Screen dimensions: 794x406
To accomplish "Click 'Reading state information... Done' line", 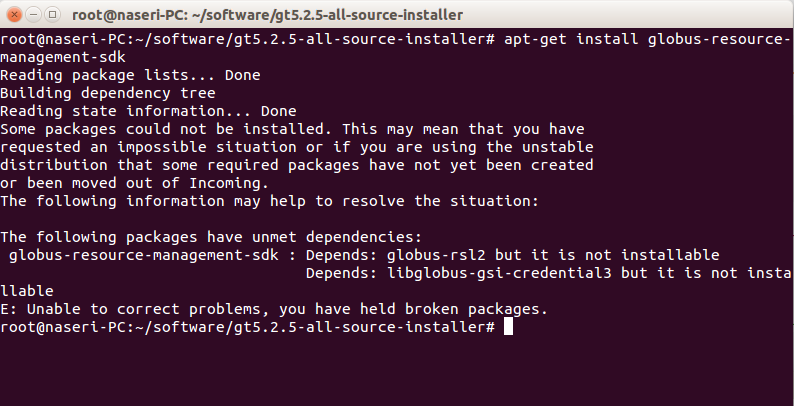I will (x=148, y=111).
